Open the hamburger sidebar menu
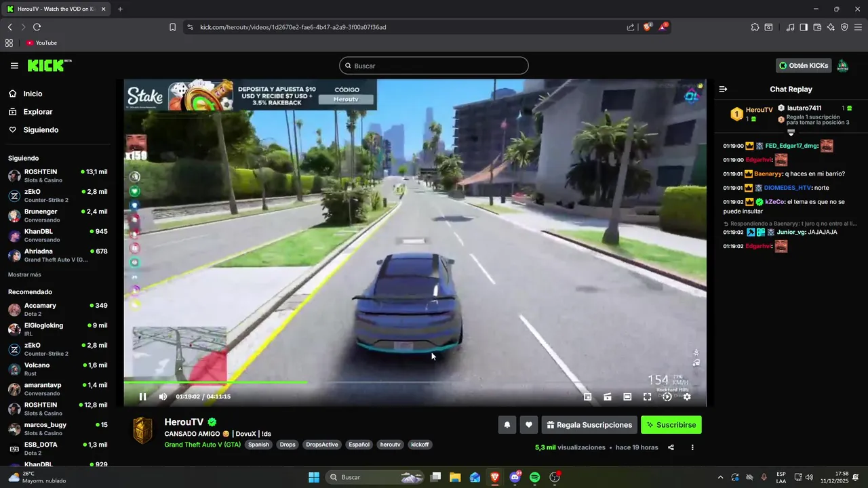Viewport: 868px width, 488px height. point(14,66)
